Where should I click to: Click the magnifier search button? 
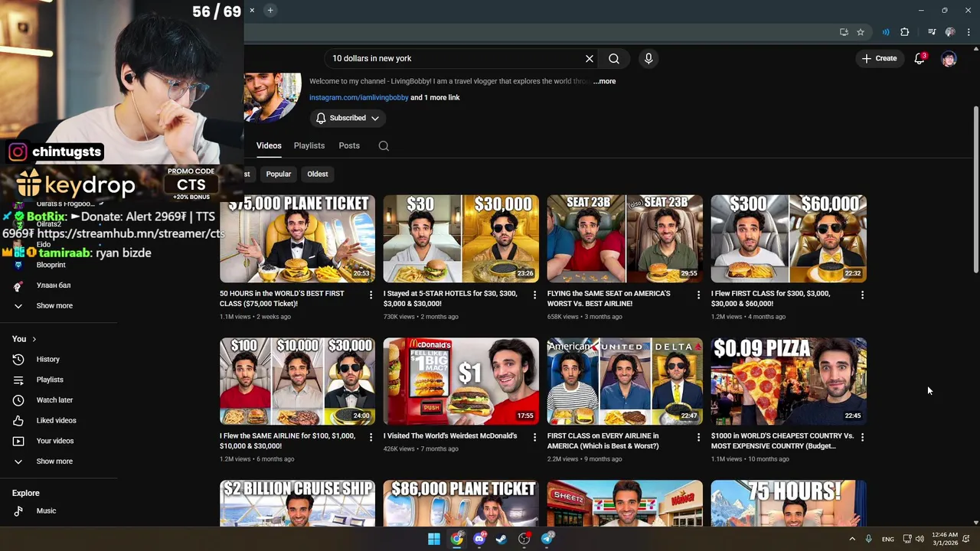(614, 59)
